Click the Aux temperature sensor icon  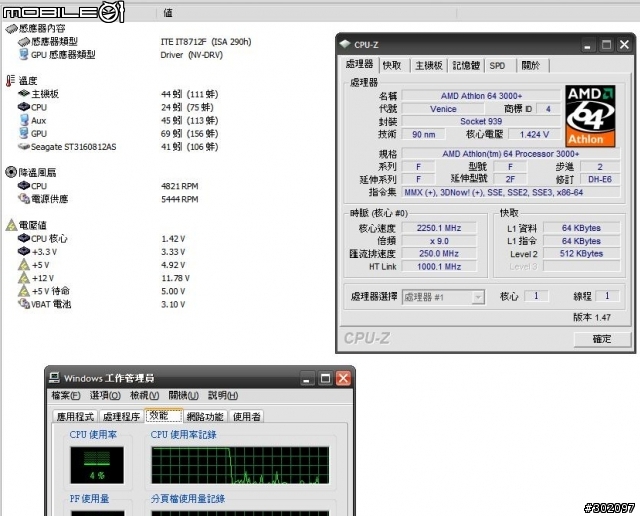click(x=24, y=120)
